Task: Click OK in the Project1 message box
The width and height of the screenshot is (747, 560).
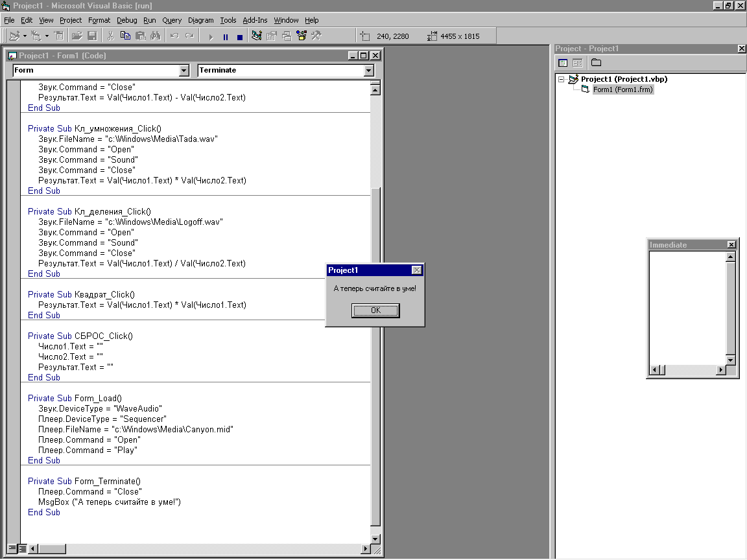Action: (x=375, y=310)
